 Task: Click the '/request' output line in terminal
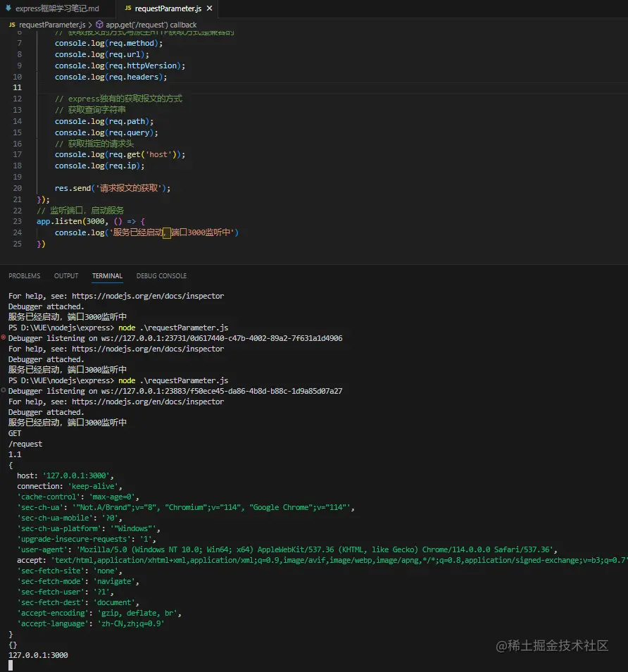pyautogui.click(x=25, y=444)
